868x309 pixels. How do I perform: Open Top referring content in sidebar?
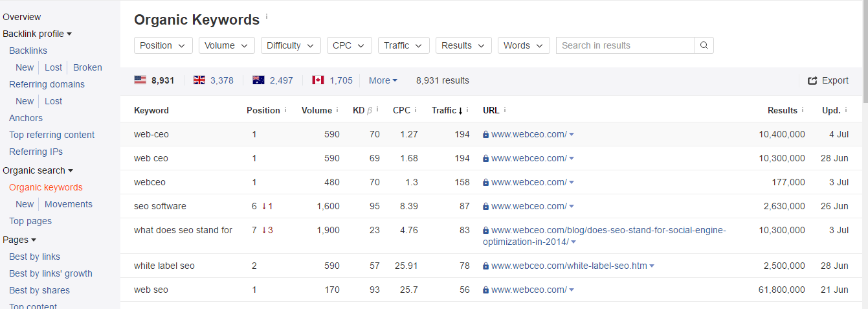(x=52, y=135)
